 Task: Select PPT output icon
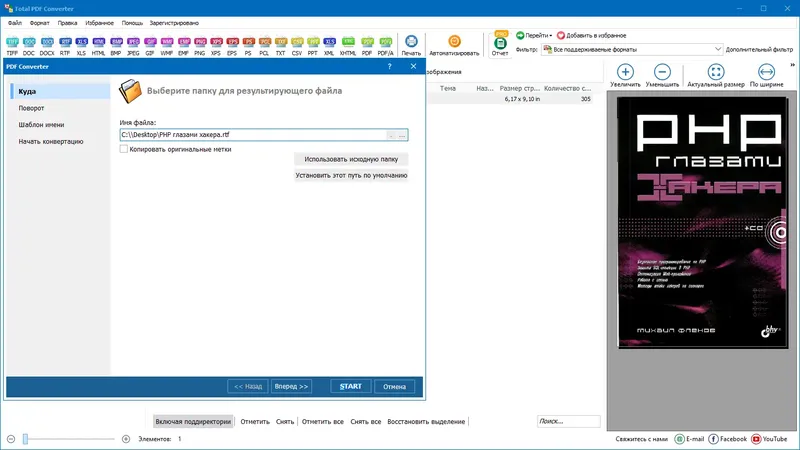coord(313,45)
